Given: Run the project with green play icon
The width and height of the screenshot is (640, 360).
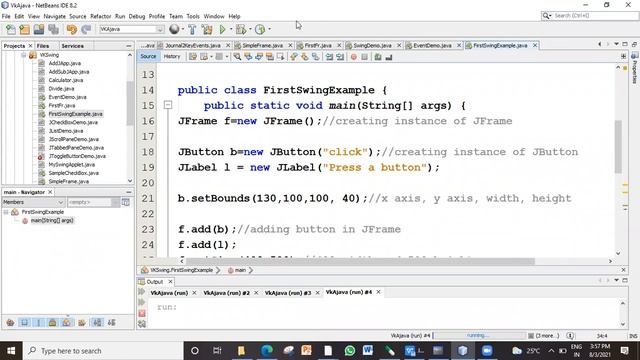Looking at the screenshot, I should (x=222, y=29).
